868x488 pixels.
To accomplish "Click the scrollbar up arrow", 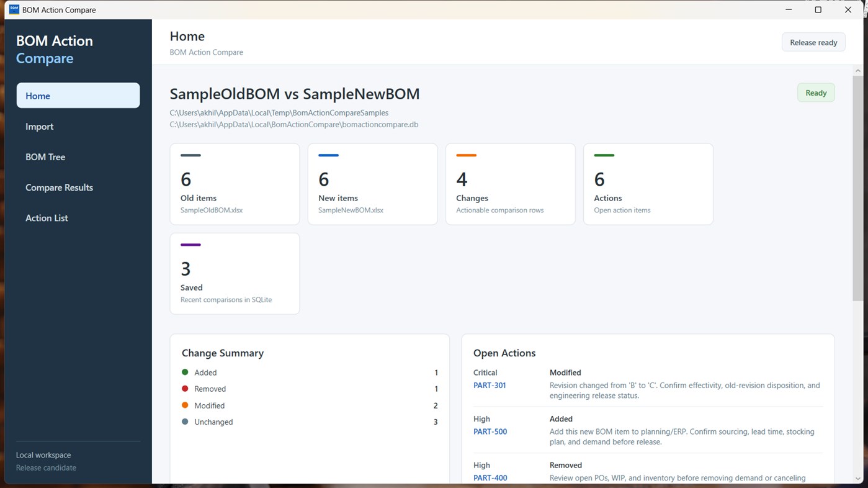I will (x=857, y=70).
